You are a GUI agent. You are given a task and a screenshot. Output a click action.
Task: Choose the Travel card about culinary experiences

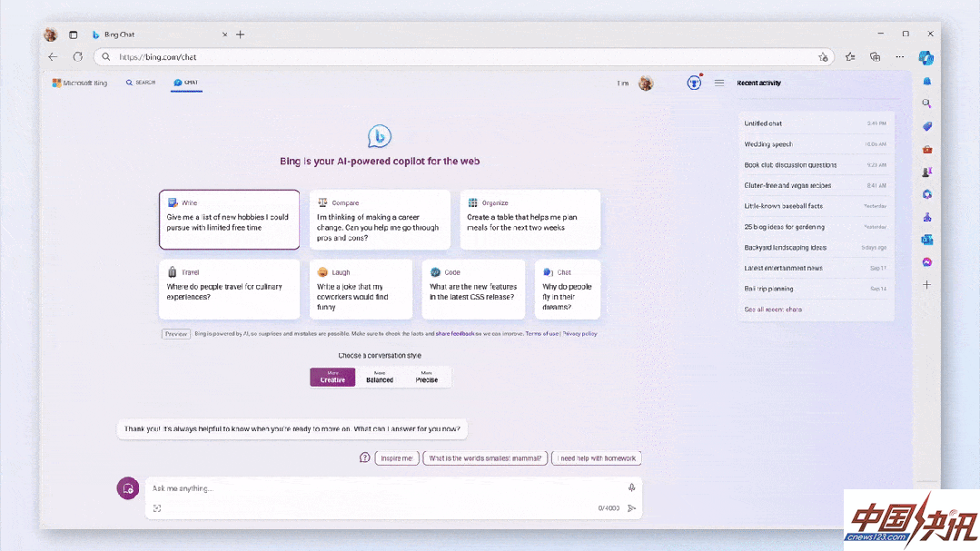(x=230, y=290)
